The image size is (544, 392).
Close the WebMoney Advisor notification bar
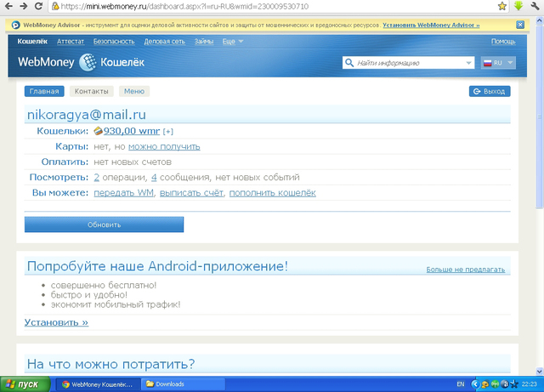(x=520, y=25)
